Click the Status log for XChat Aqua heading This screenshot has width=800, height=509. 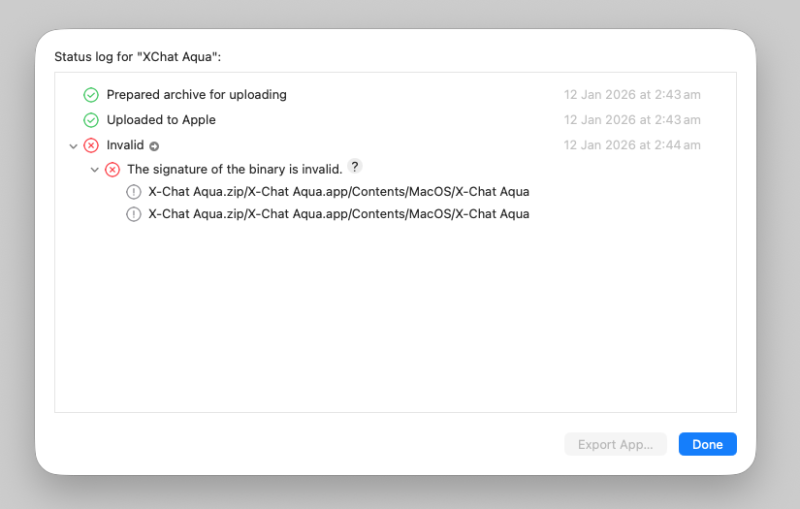click(x=137, y=57)
